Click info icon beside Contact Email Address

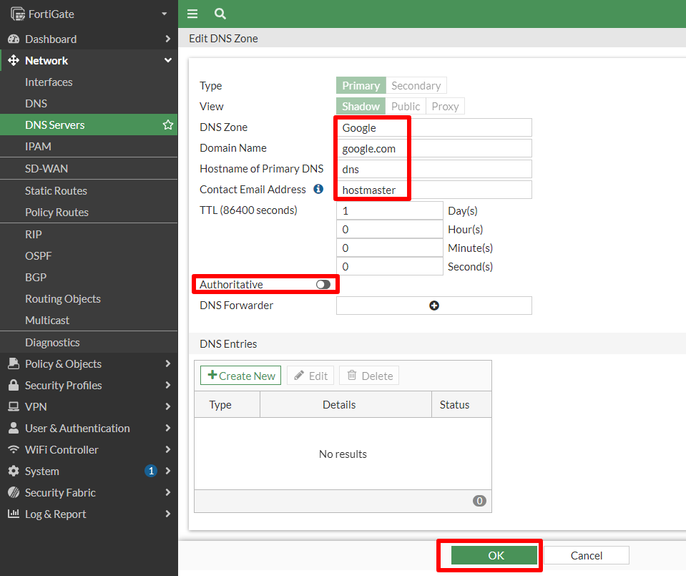tap(318, 189)
